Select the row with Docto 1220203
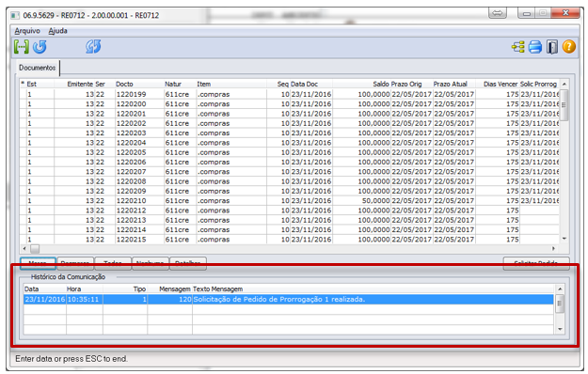The width and height of the screenshot is (588, 374). [x=289, y=133]
